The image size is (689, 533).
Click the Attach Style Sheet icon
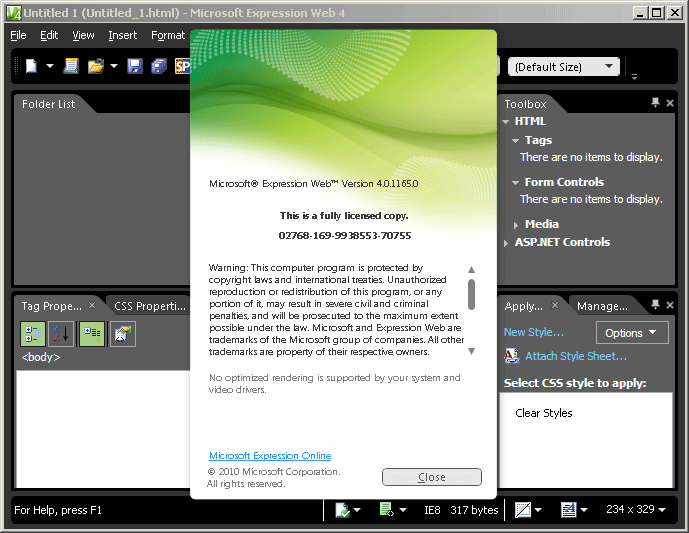(511, 356)
